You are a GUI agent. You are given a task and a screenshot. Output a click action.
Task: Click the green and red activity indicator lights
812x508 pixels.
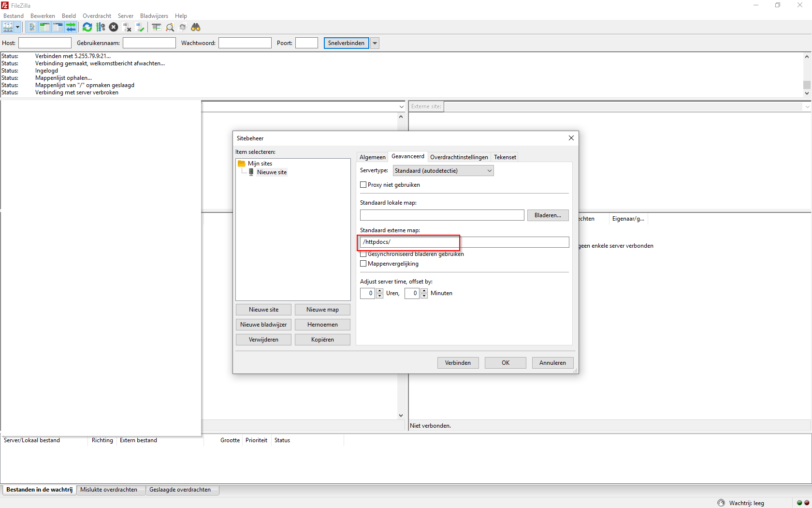pos(803,503)
